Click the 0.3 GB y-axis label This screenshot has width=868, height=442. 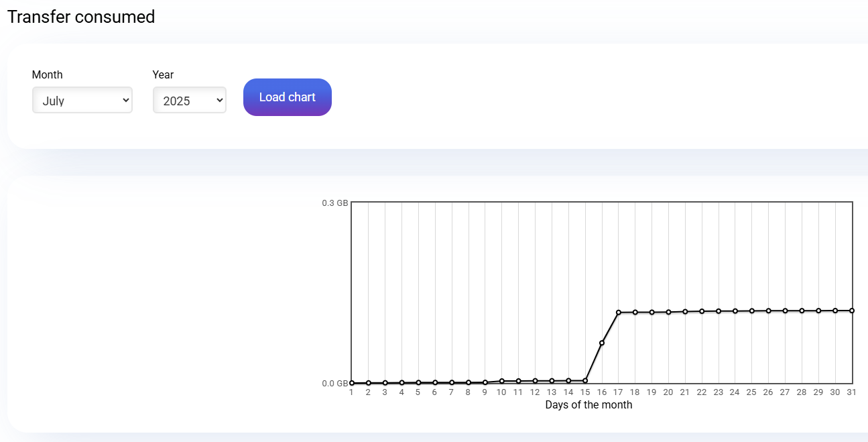click(x=335, y=203)
